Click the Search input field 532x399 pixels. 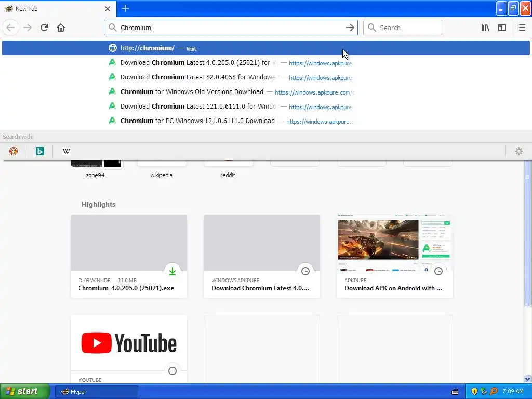tap(403, 28)
